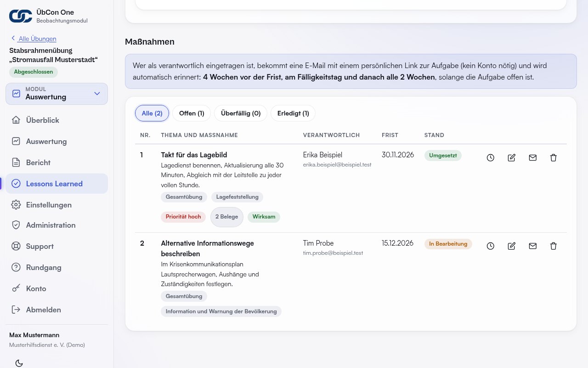Open the Modul Auswertung dropdown

coord(57,94)
